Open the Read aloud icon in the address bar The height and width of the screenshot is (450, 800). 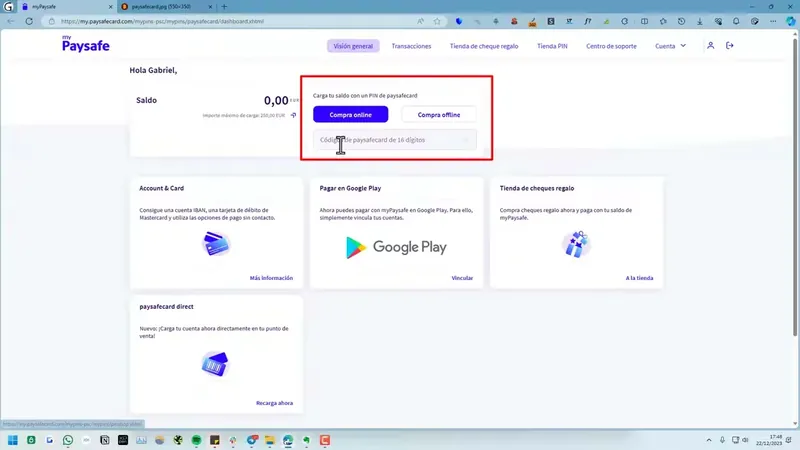tap(420, 21)
